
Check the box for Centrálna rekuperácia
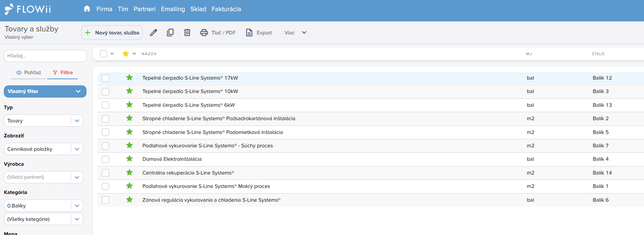click(x=106, y=173)
